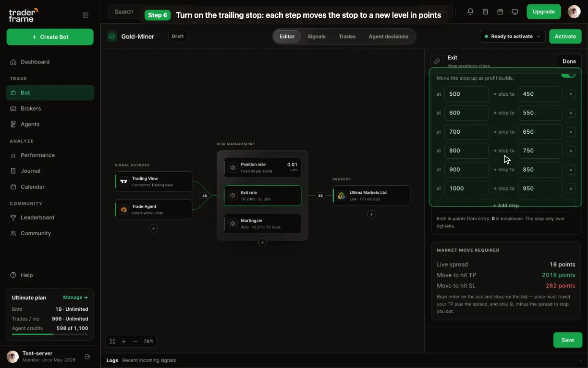Screen dimensions: 588x368
Task: Open Journal in the sidebar
Action: point(50,171)
